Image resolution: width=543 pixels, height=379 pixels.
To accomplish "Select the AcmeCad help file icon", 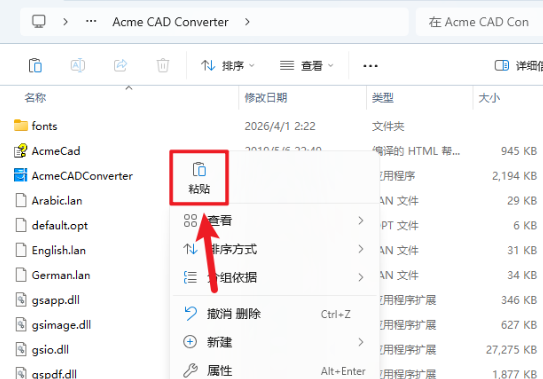I will 20,151.
